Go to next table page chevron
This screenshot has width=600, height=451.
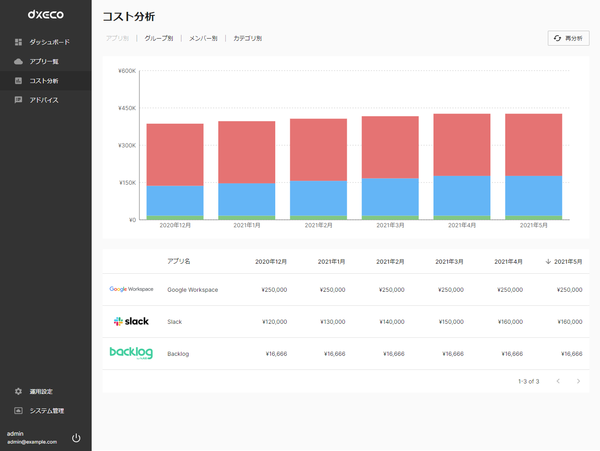[x=578, y=381]
